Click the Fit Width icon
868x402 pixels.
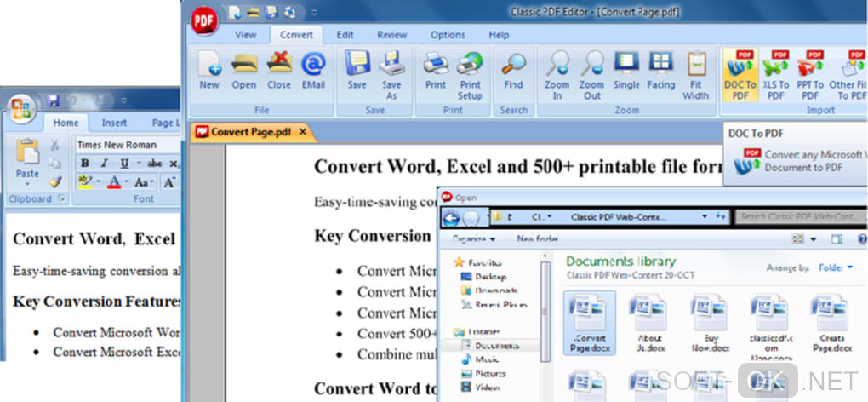tap(696, 75)
